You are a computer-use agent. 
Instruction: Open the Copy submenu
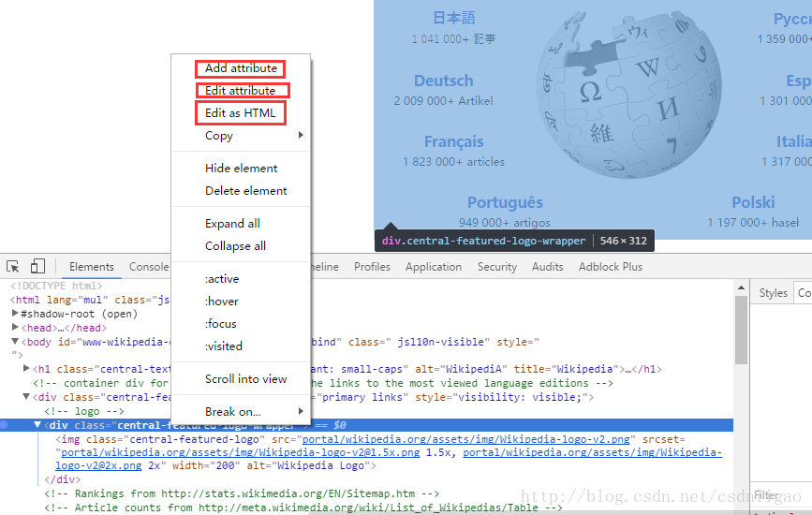241,136
